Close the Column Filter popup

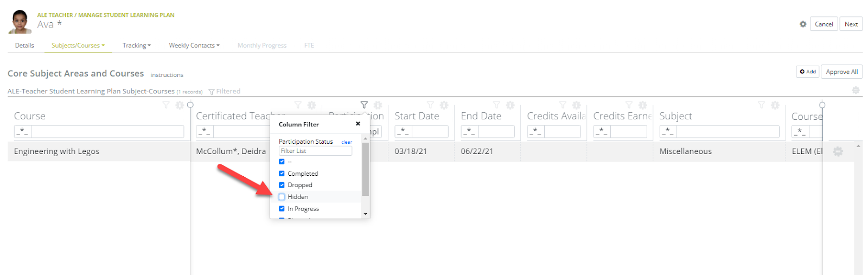(x=358, y=124)
